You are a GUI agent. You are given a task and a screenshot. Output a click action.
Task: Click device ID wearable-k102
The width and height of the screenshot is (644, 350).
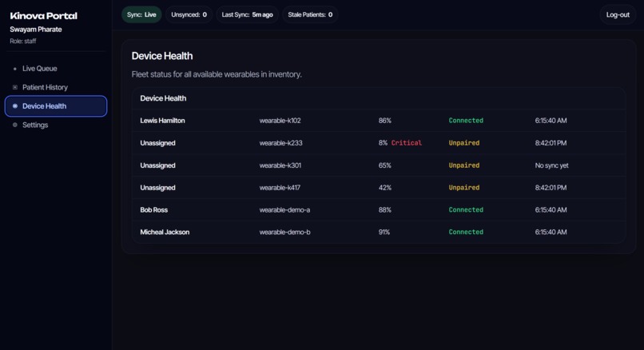tap(280, 121)
